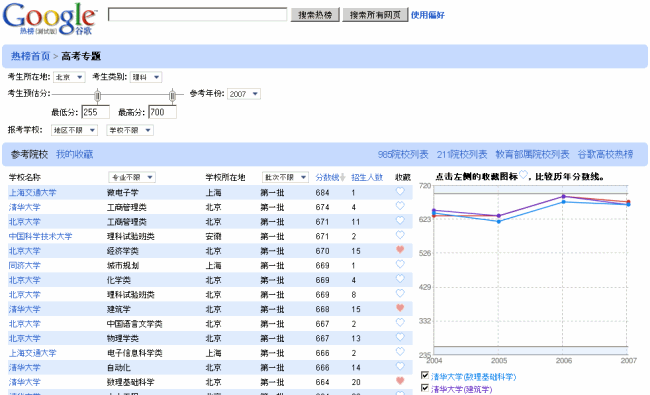The height and width of the screenshot is (395, 650).
Task: Unfavorite the 北京大学 经济学类 red heart
Action: [x=400, y=250]
